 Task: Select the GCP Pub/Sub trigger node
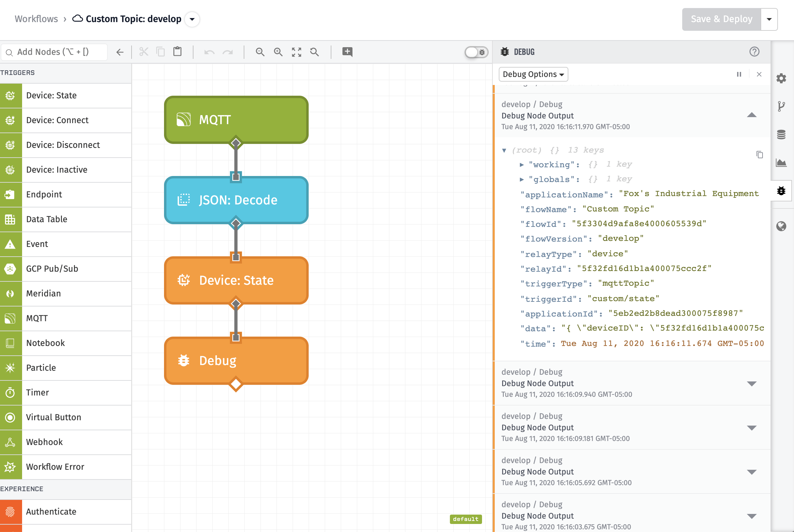pos(66,269)
